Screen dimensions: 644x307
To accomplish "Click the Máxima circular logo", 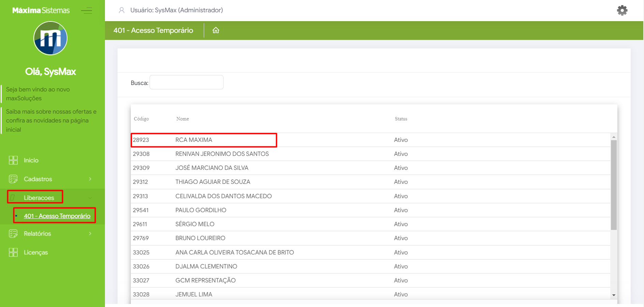I will point(50,38).
